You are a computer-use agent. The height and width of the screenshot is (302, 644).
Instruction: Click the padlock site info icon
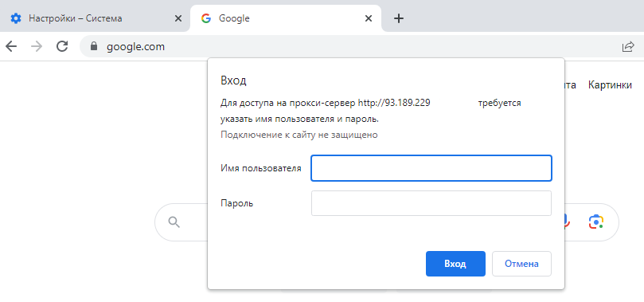94,46
